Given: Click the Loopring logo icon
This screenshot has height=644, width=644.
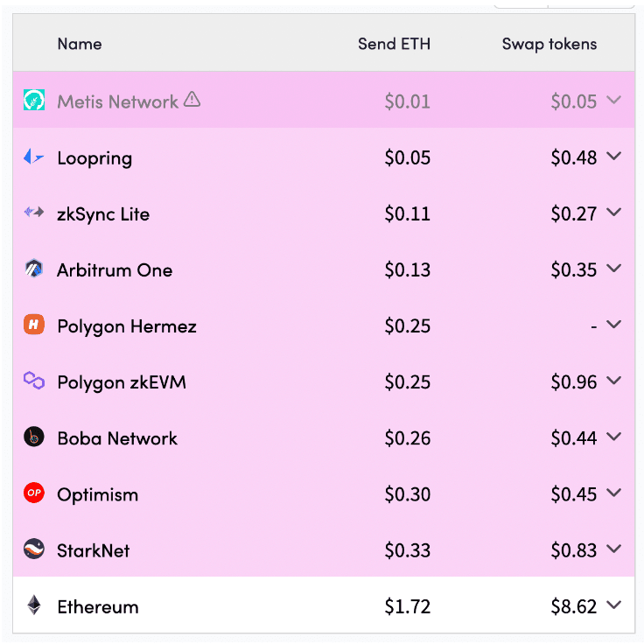Looking at the screenshot, I should 33,157.
